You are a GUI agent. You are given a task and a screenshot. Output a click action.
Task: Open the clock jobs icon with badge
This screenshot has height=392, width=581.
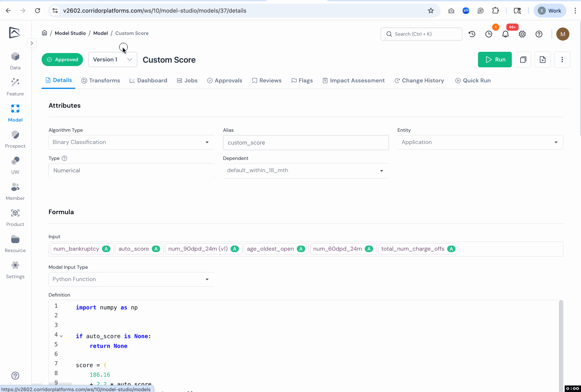click(489, 34)
